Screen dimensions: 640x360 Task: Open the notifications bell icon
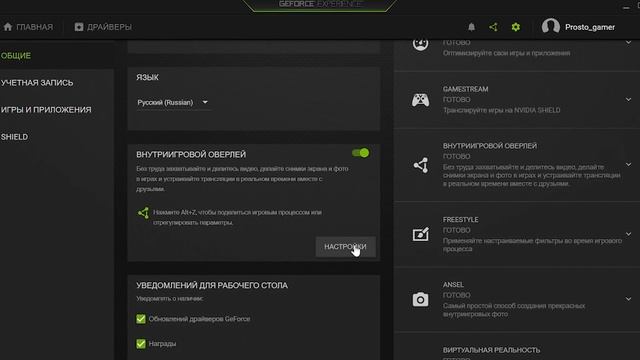471,27
